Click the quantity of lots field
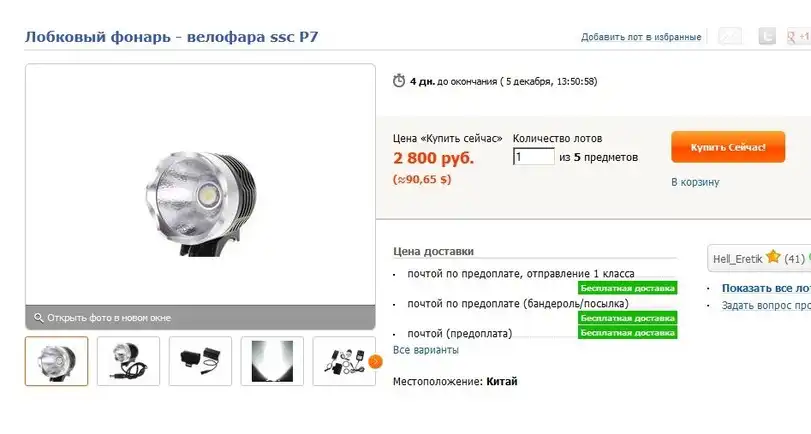The height and width of the screenshot is (434, 811). pyautogui.click(x=534, y=156)
